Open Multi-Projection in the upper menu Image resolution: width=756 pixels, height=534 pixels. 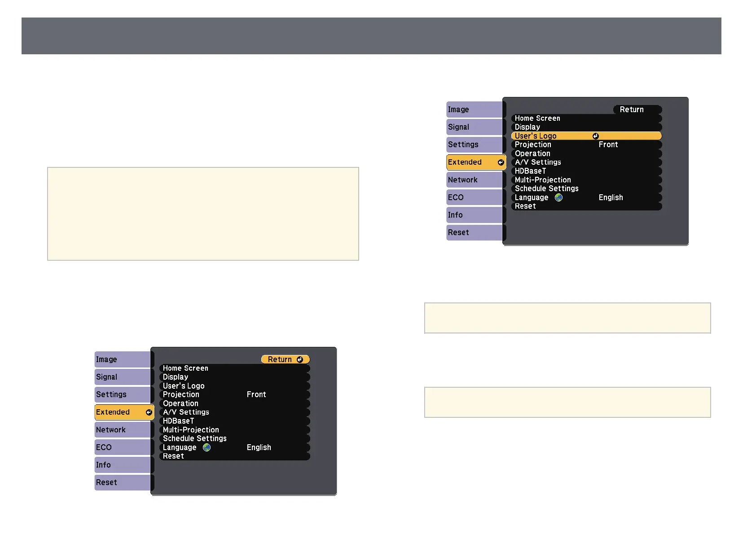[543, 180]
